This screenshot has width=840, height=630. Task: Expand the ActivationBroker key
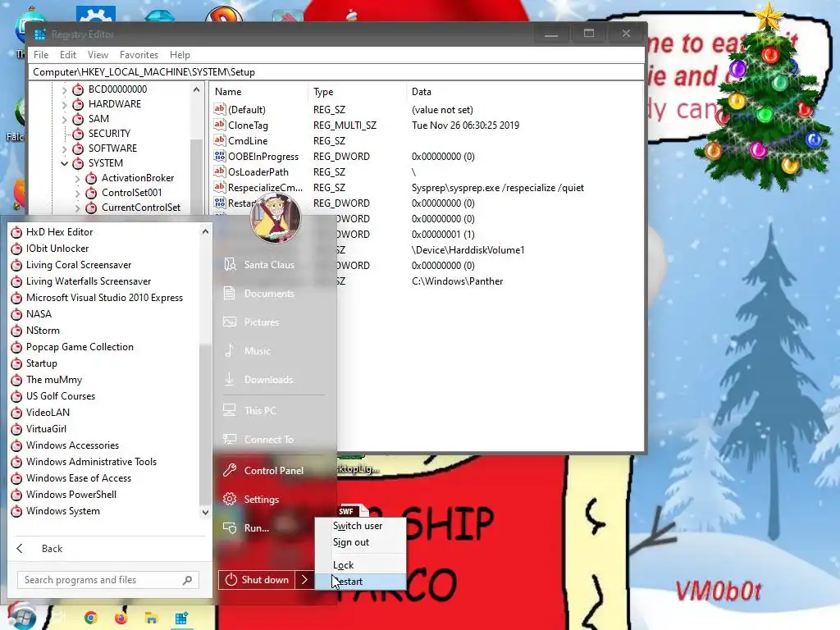coord(78,178)
